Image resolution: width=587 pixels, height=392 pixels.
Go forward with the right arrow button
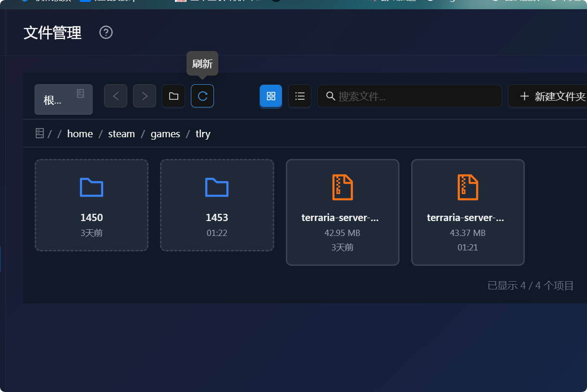pos(145,96)
